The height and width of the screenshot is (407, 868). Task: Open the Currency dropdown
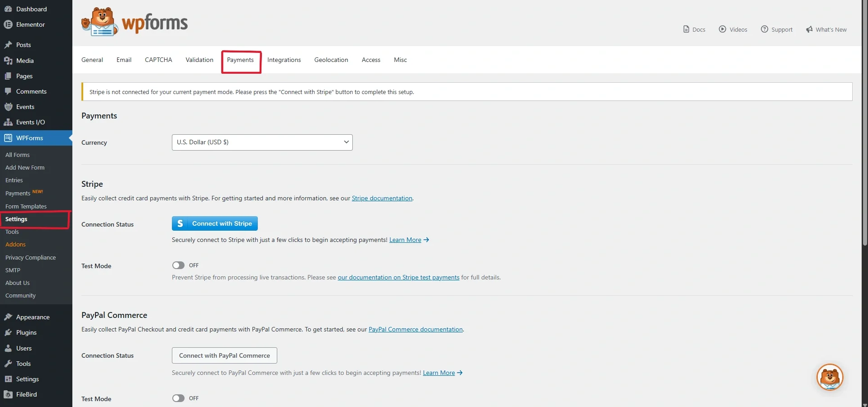pos(262,142)
